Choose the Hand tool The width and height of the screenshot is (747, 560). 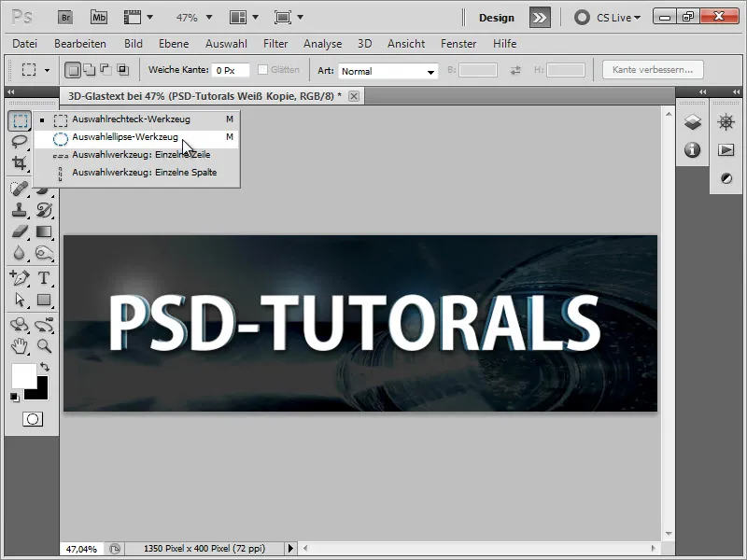pyautogui.click(x=19, y=345)
